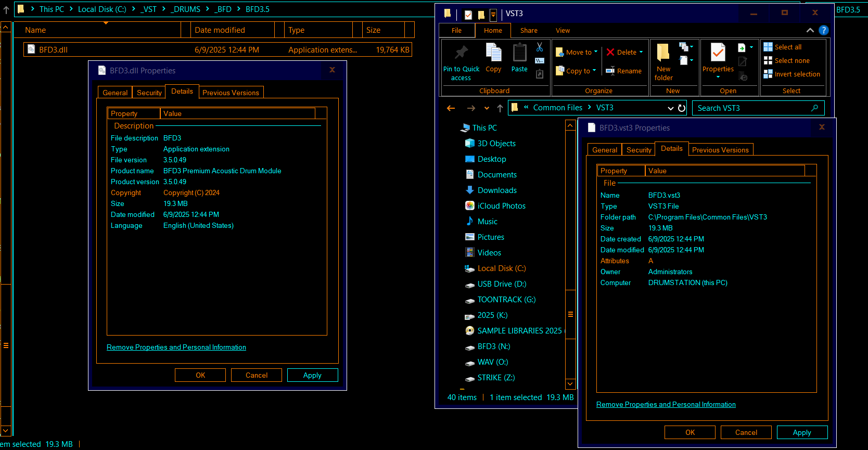Open Previous Versions tab in BFD3.vst3 Properties
The height and width of the screenshot is (450, 868).
point(720,150)
